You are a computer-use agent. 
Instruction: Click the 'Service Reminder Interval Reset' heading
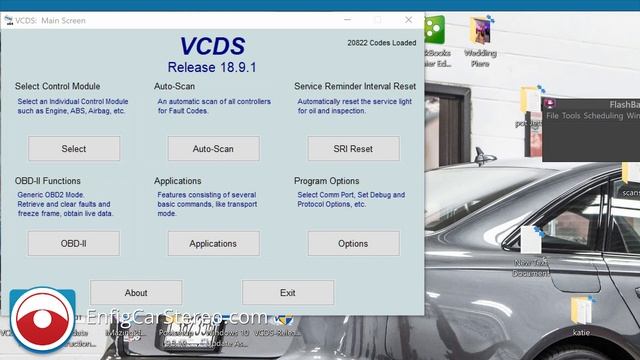pyautogui.click(x=355, y=86)
